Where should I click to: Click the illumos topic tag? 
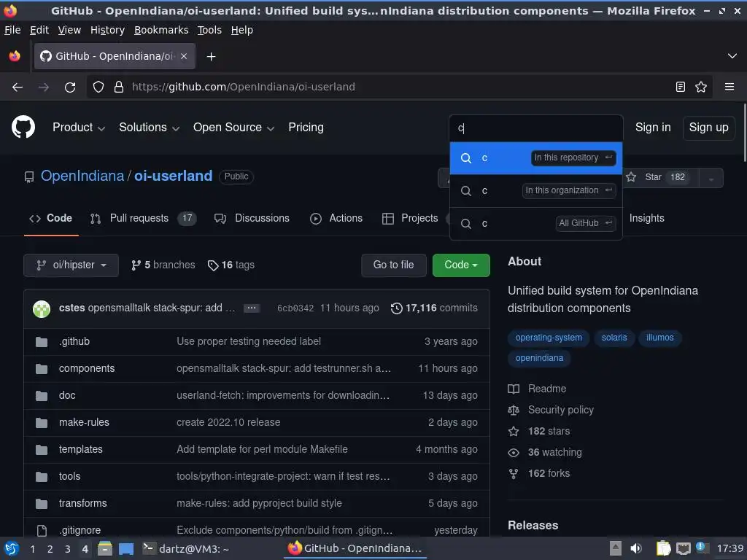click(x=659, y=338)
